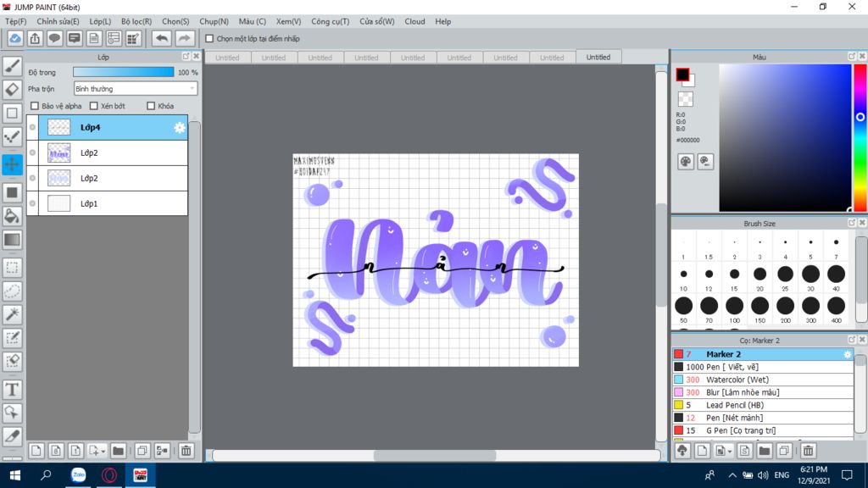
Task: Click the Redo arrow button
Action: [184, 39]
